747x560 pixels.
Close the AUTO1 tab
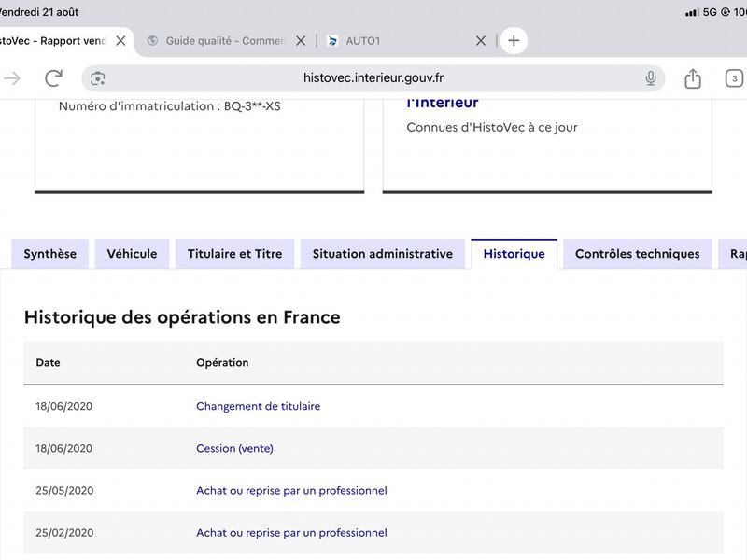click(x=481, y=41)
